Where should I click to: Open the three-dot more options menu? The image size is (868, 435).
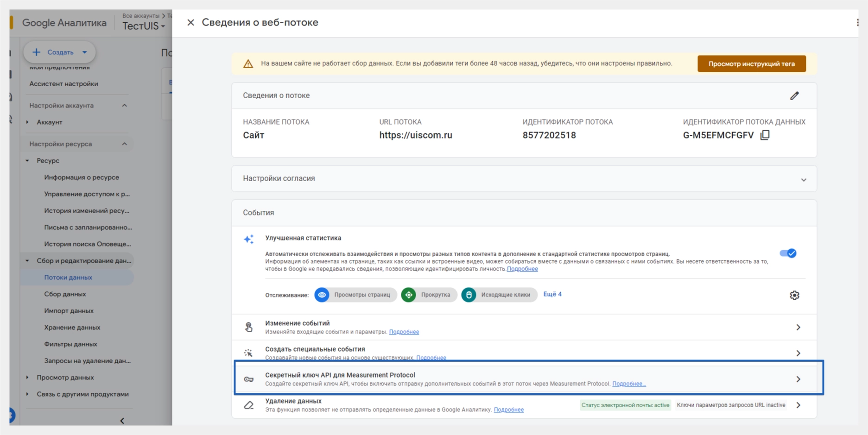pyautogui.click(x=857, y=22)
